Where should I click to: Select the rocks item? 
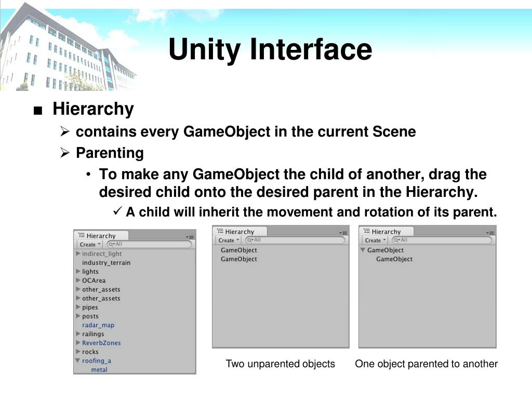[90, 352]
